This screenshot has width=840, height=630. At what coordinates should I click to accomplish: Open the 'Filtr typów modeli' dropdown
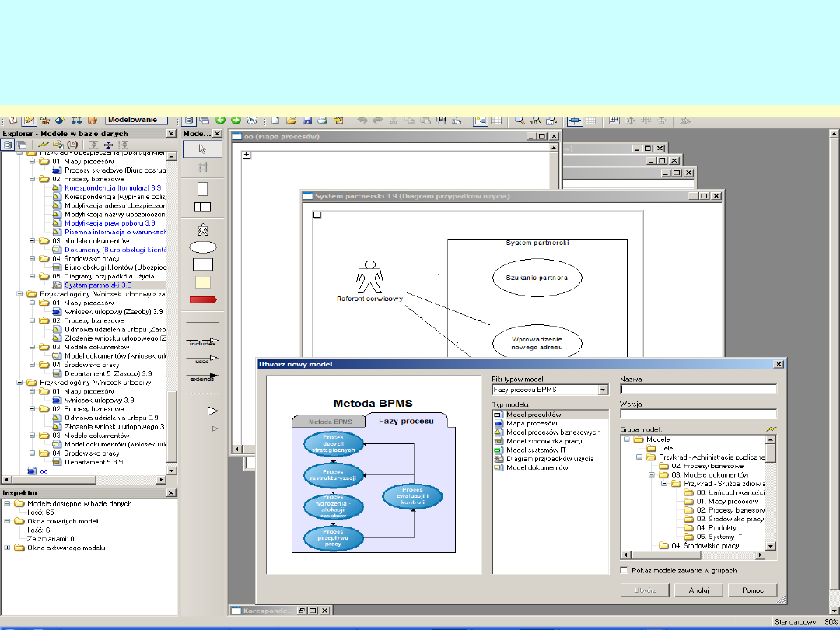pyautogui.click(x=603, y=390)
